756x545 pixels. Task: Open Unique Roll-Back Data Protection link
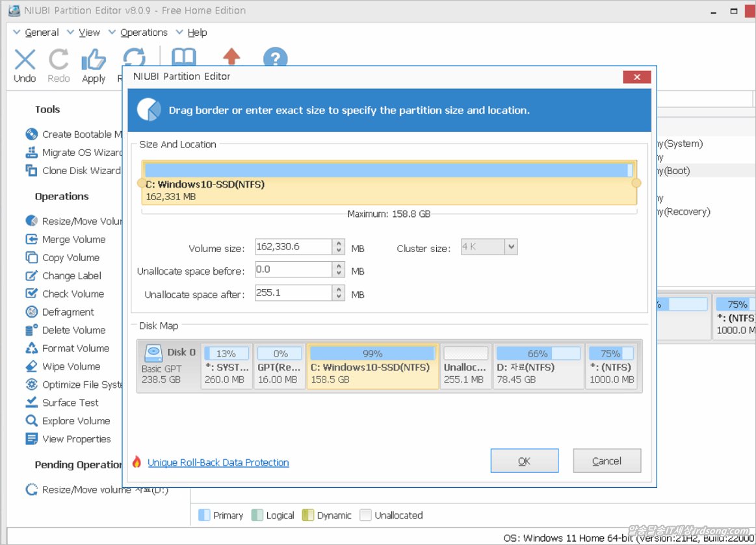[x=218, y=463]
